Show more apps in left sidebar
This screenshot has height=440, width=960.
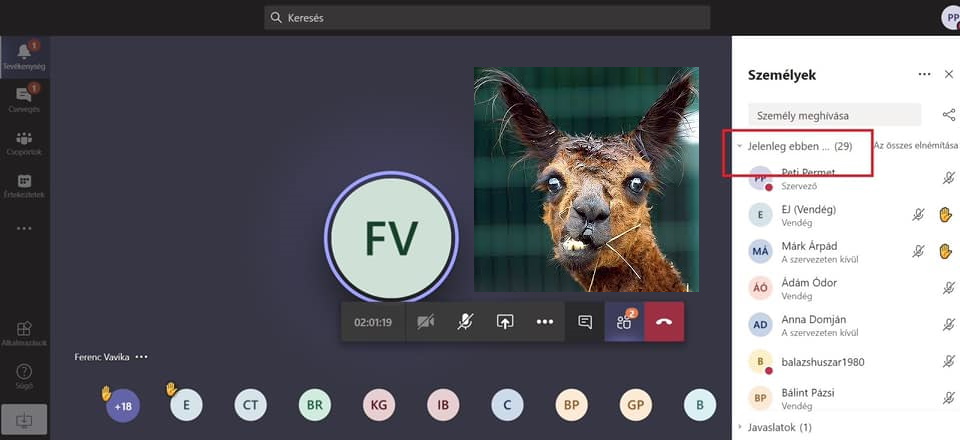24,228
